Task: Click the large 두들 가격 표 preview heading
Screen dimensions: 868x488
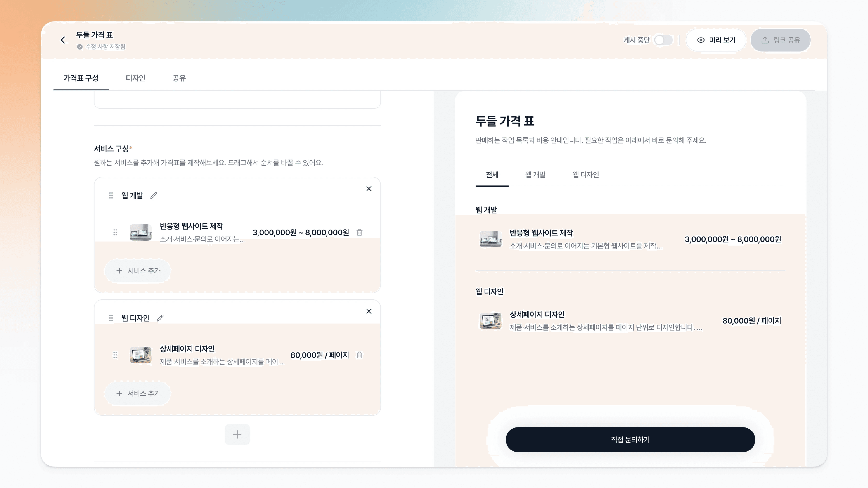Action: click(505, 121)
